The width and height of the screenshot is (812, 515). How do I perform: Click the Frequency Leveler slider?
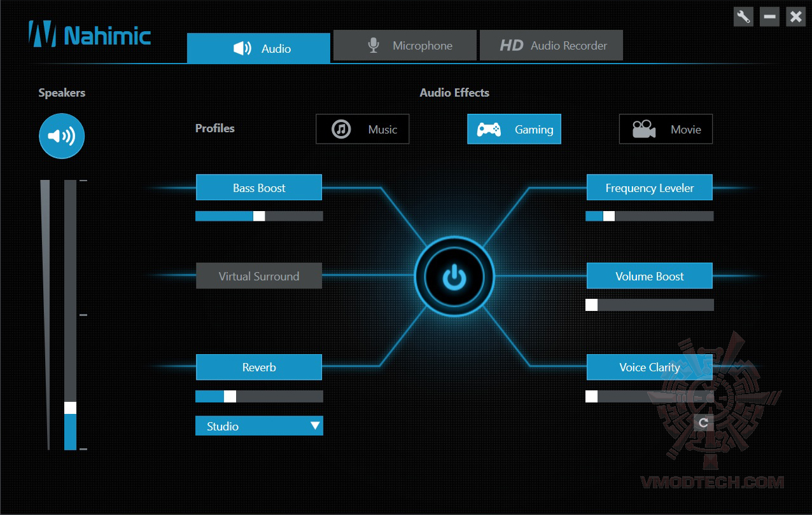(x=650, y=216)
